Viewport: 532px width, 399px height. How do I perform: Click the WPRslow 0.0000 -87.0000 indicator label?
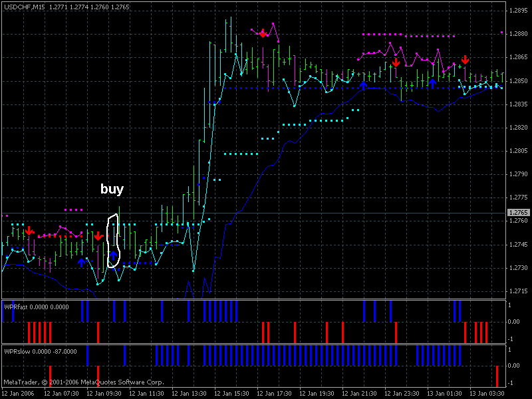coord(41,352)
